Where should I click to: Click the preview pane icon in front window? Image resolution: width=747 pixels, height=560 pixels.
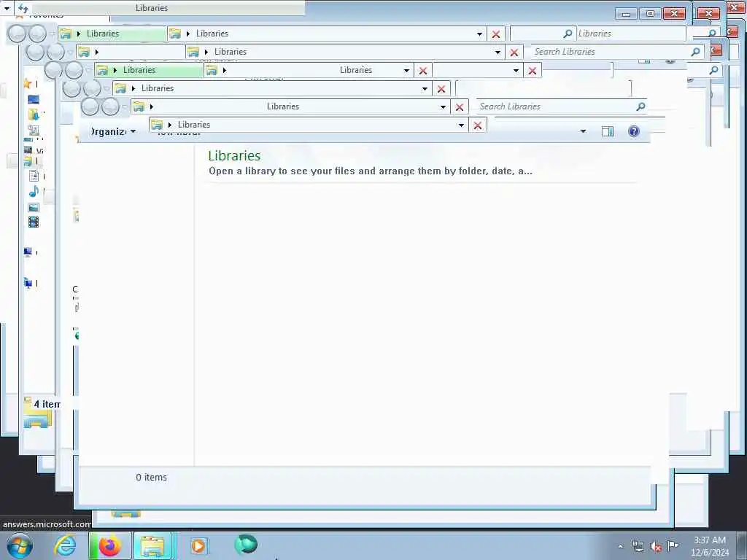coord(608,131)
